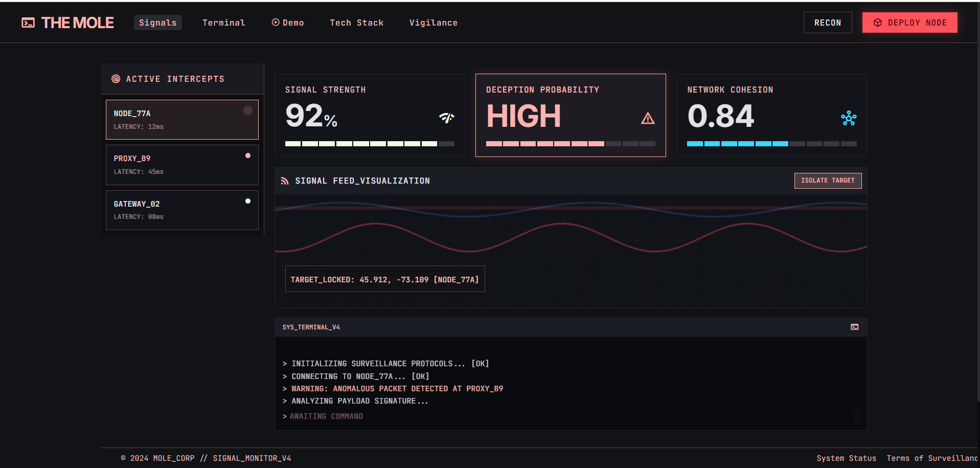Click the DEPLOY NODE button
Screen dimensions: 980x468
tap(909, 23)
